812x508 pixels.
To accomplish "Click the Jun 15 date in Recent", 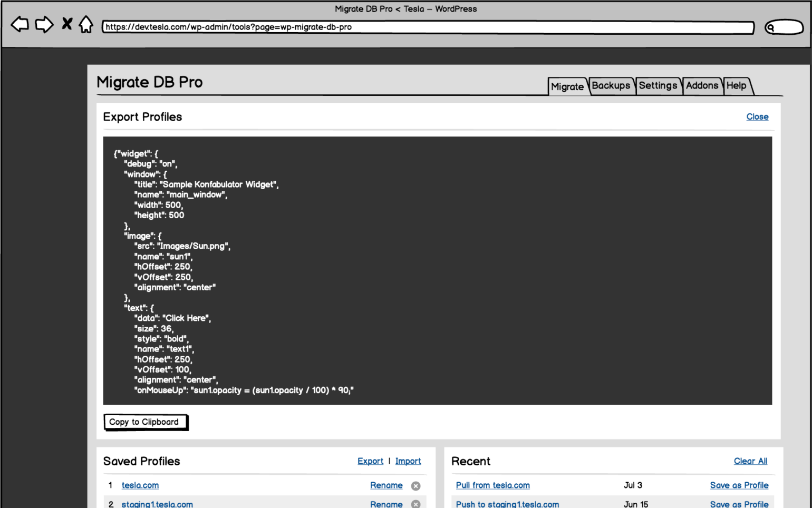I will [636, 504].
